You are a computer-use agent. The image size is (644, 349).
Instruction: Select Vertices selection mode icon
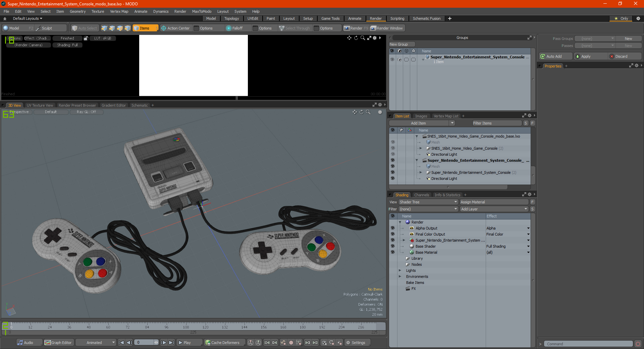104,28
